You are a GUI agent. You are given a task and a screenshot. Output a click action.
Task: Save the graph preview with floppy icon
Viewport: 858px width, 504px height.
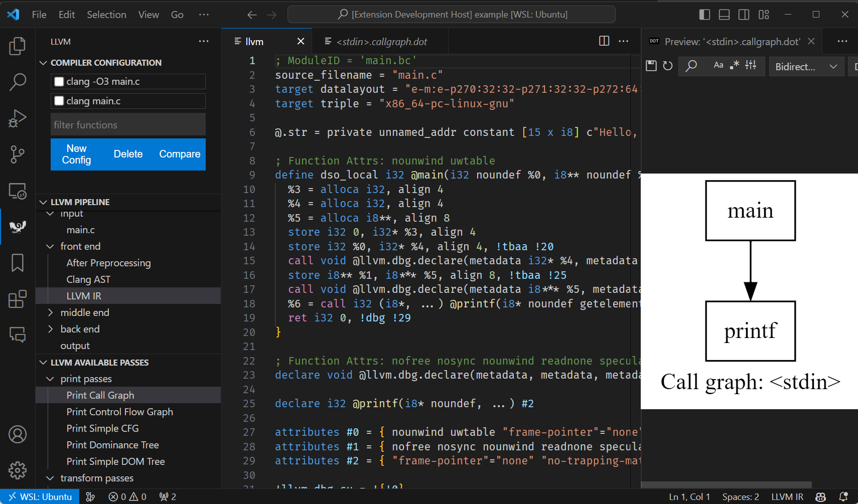click(x=651, y=66)
